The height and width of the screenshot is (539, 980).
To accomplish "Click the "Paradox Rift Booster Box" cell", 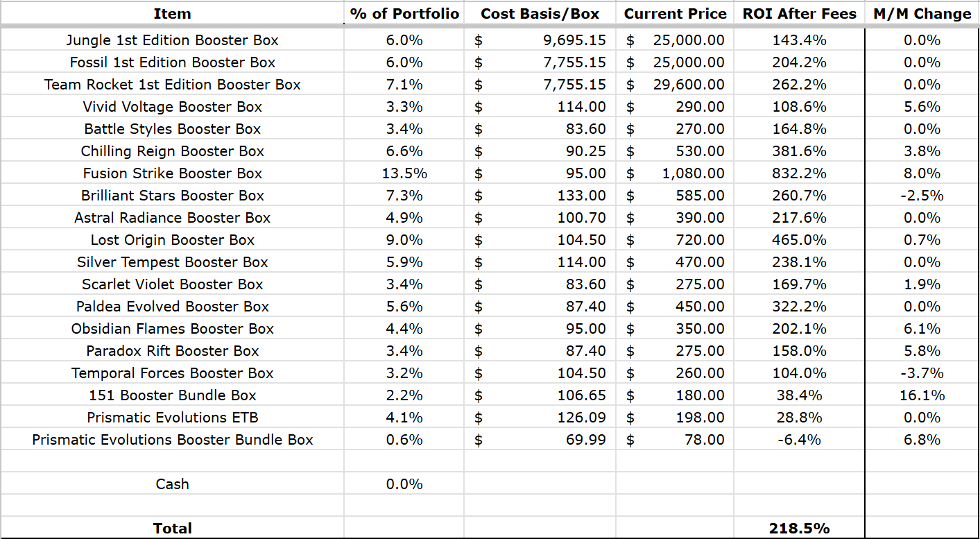I will (172, 351).
